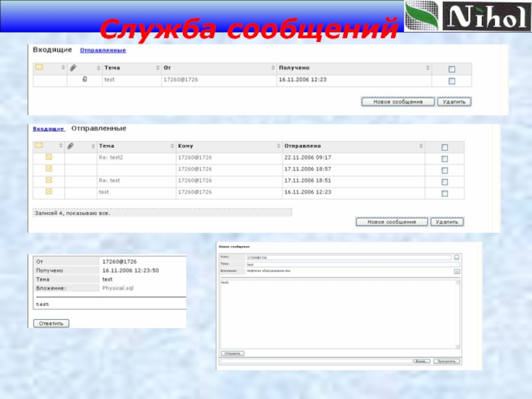Viewport: 532px width, 399px height.
Task: Check the box for the Re: test2 sent message
Action: (444, 158)
